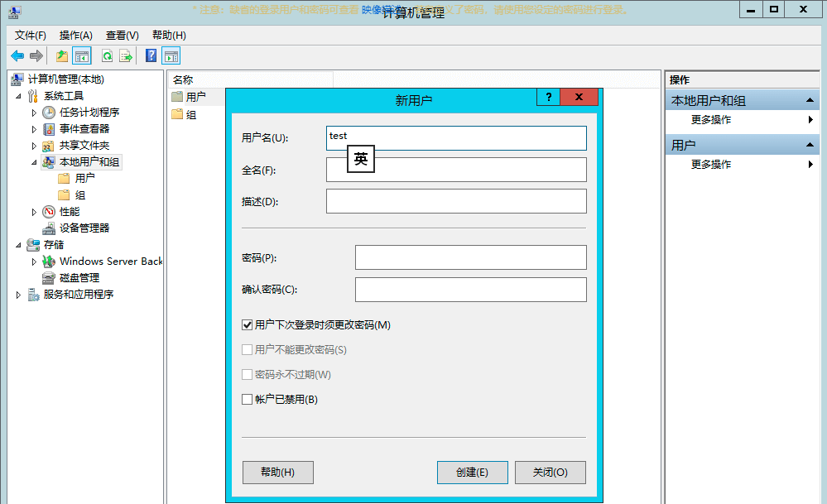Click the blue Back arrow in toolbar
Screen dimensions: 827x504
click(x=17, y=55)
